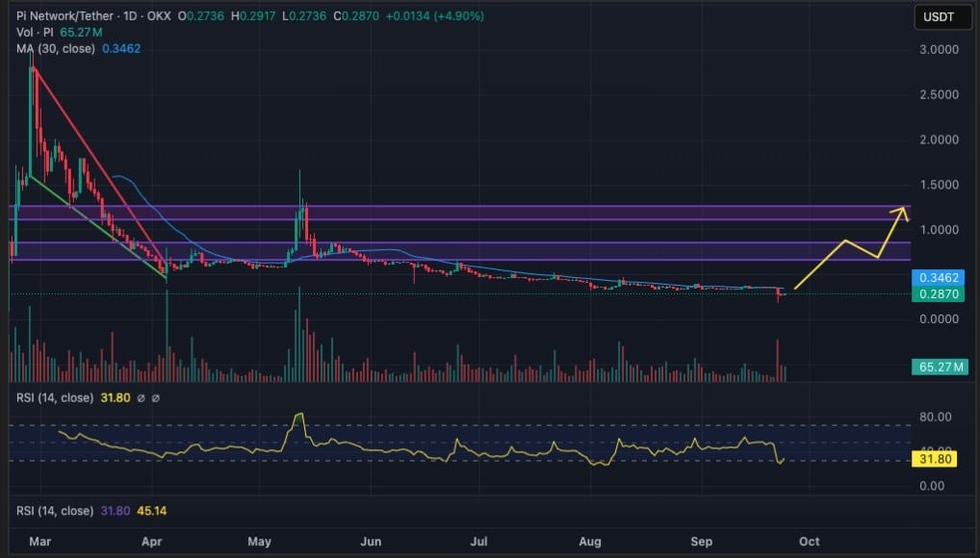
Task: Click the OKX exchange name in the title
Action: point(159,16)
